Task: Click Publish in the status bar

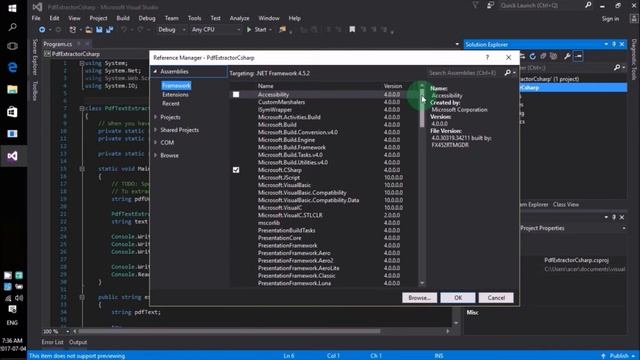Action: tap(619, 356)
